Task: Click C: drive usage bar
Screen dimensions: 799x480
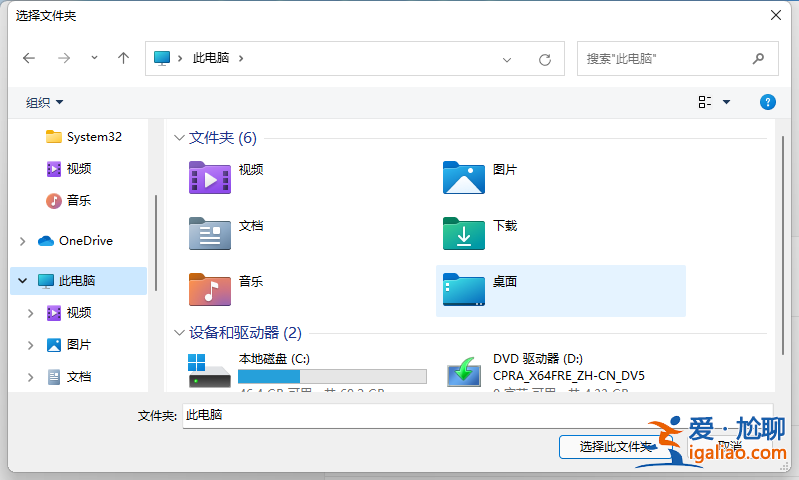Action: click(x=332, y=377)
